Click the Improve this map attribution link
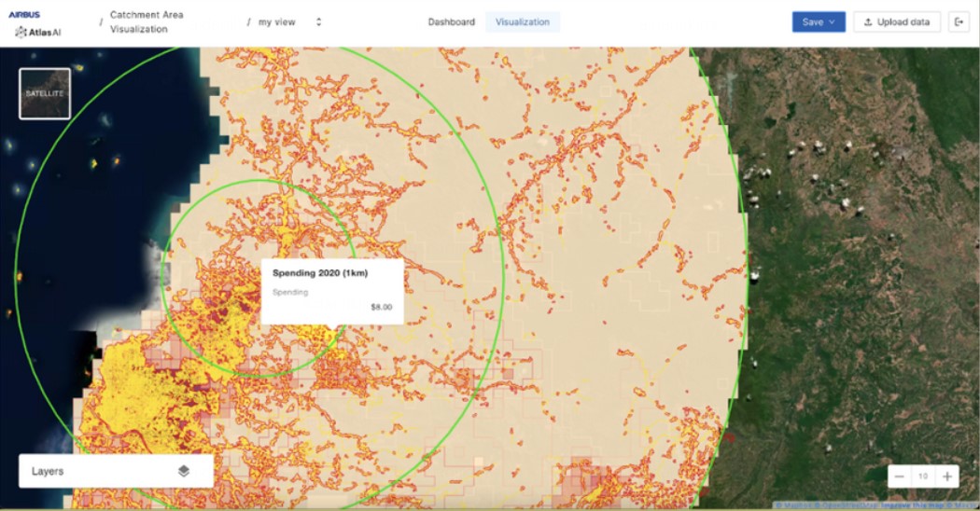The image size is (980, 511). pos(914,504)
